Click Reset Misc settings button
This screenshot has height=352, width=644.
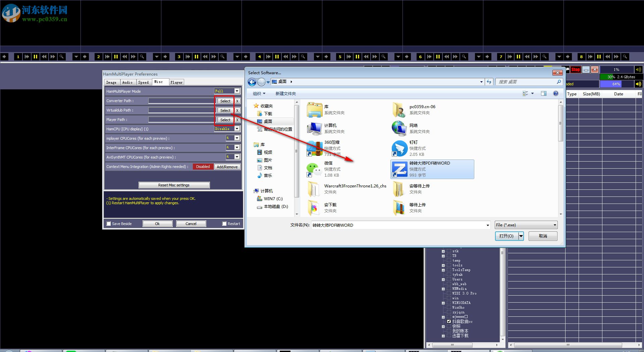pos(174,185)
